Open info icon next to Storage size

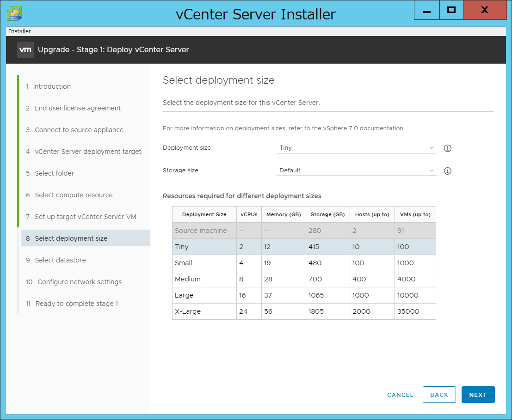coord(447,171)
